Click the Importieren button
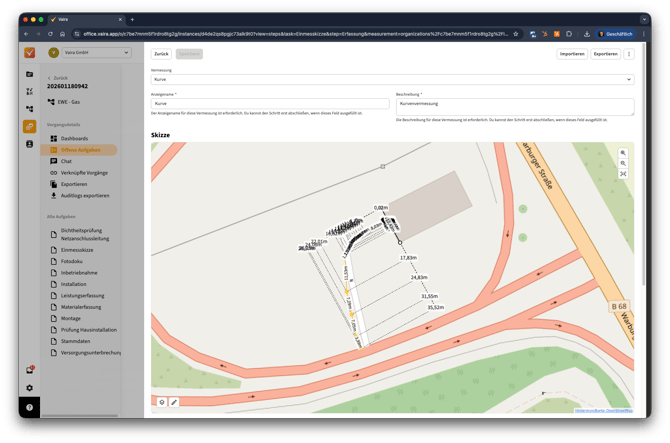Screen dimensions: 670x443 [572, 53]
